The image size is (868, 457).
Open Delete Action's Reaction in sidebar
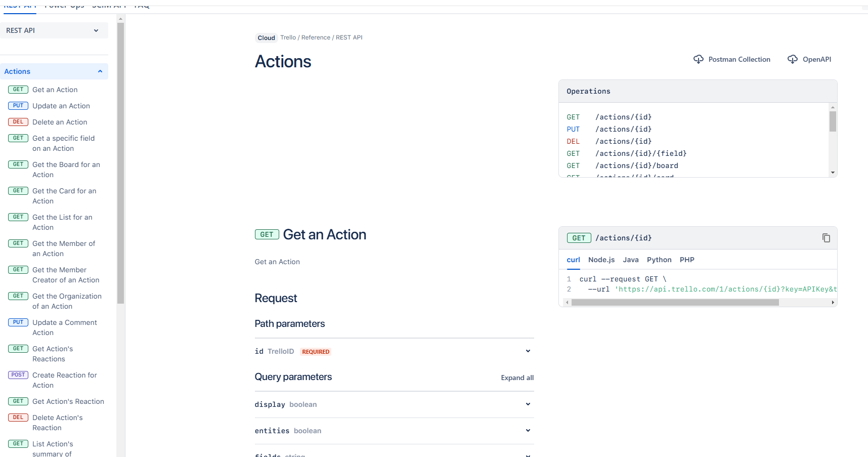tap(58, 423)
